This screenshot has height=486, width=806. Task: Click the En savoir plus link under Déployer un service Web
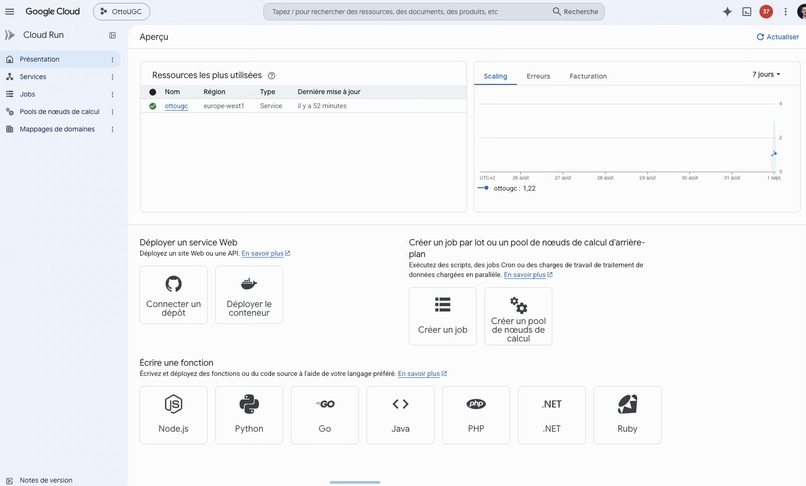pyautogui.click(x=266, y=253)
